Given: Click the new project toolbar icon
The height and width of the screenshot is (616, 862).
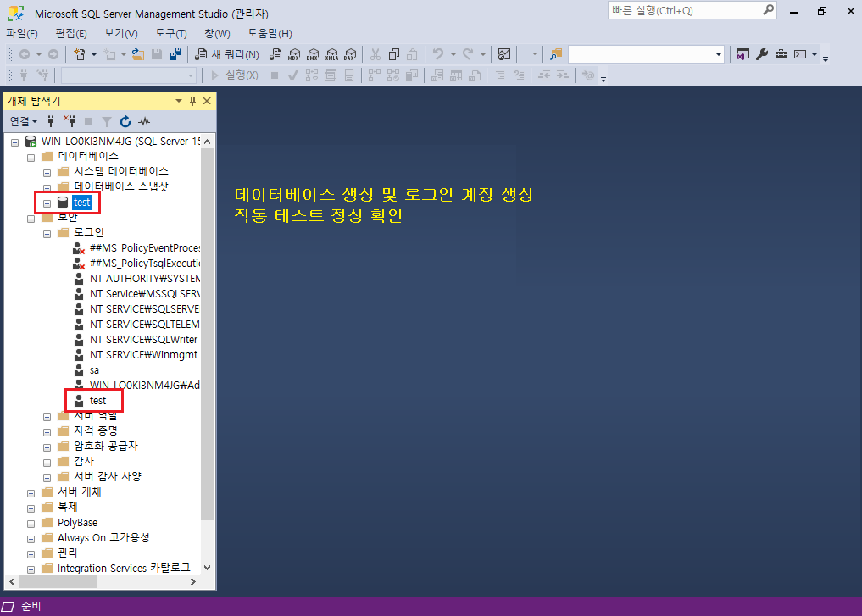Looking at the screenshot, I should click(79, 54).
